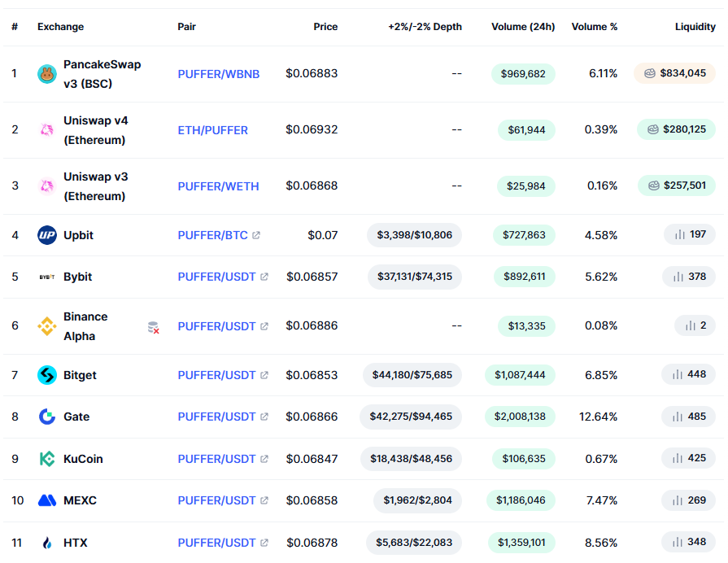The image size is (728, 563).
Task: Sort by the Liquidity column header
Action: [x=695, y=27]
